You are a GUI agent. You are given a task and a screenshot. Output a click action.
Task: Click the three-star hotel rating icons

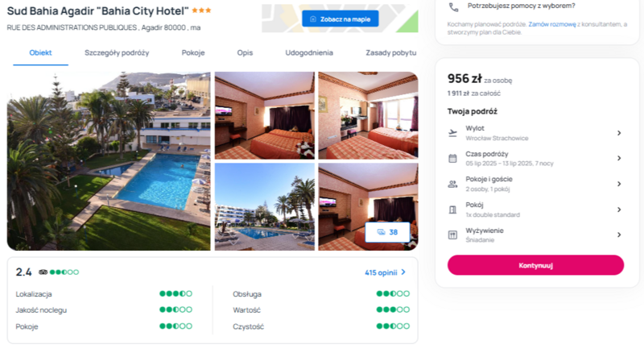click(x=202, y=10)
